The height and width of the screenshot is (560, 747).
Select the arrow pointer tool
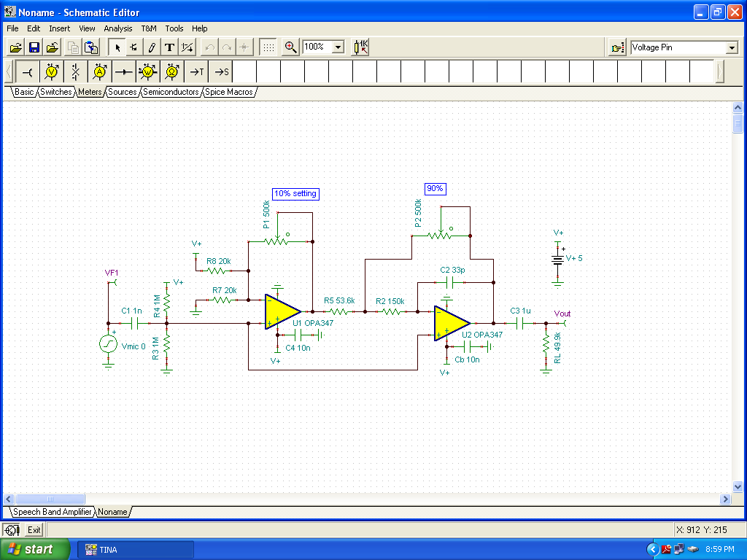(117, 47)
